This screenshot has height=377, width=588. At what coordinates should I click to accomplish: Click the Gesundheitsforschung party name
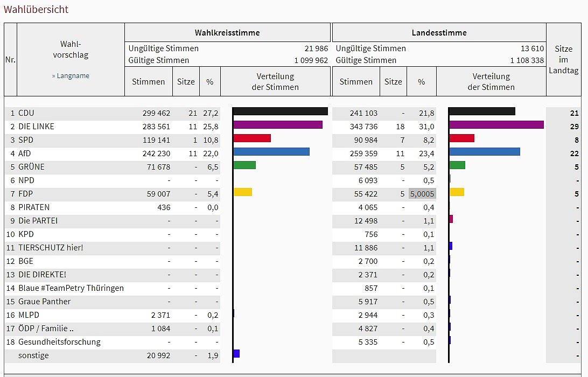tap(59, 342)
